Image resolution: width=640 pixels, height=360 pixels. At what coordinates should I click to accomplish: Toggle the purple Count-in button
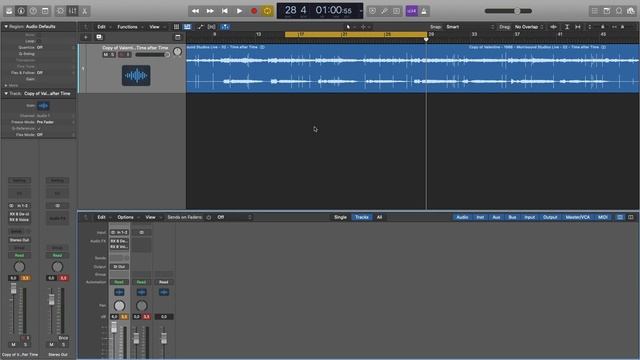coord(411,11)
